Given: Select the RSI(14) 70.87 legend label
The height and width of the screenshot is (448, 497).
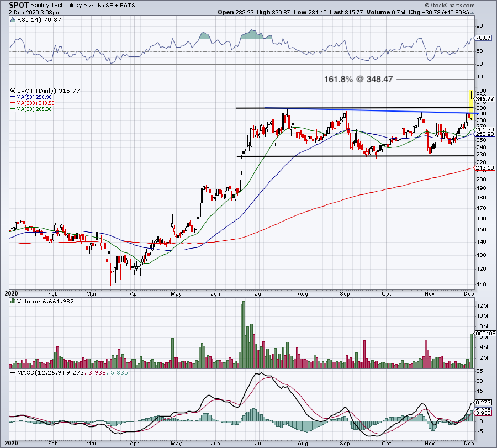Looking at the screenshot, I should [38, 19].
